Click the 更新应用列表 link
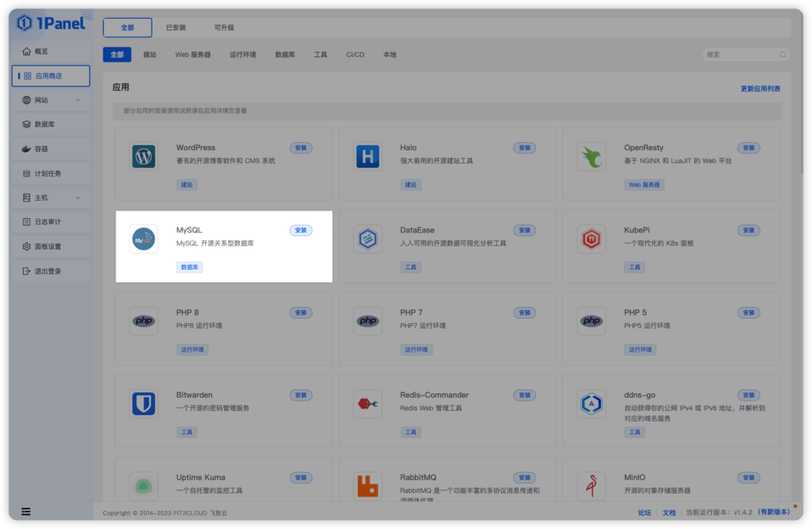 tap(759, 88)
